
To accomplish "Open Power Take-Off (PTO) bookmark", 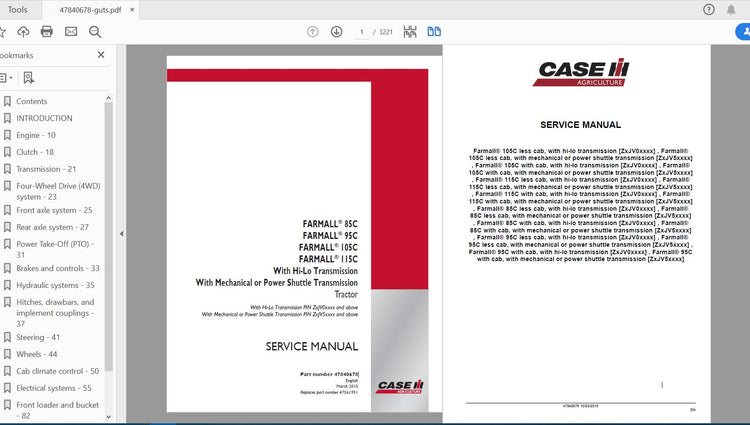I will tap(55, 249).
